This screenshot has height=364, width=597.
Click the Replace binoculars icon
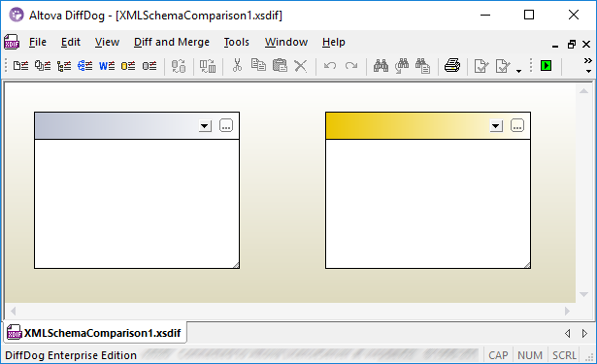pyautogui.click(x=422, y=65)
